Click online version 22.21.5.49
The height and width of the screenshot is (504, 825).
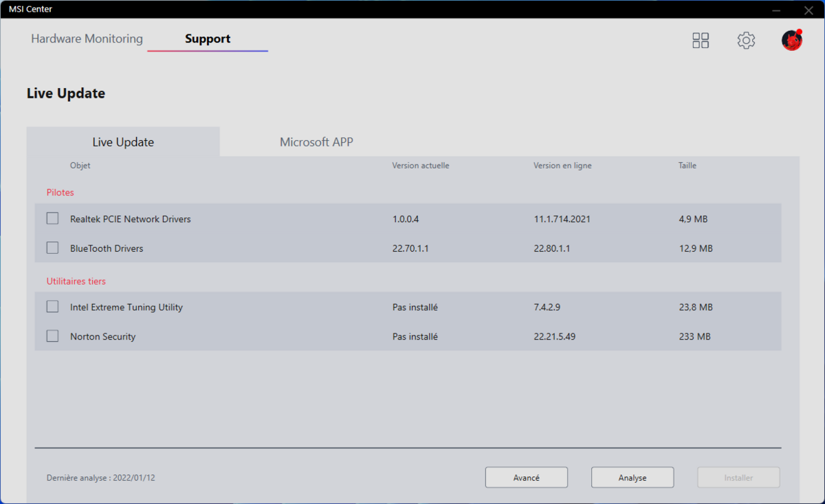click(555, 337)
